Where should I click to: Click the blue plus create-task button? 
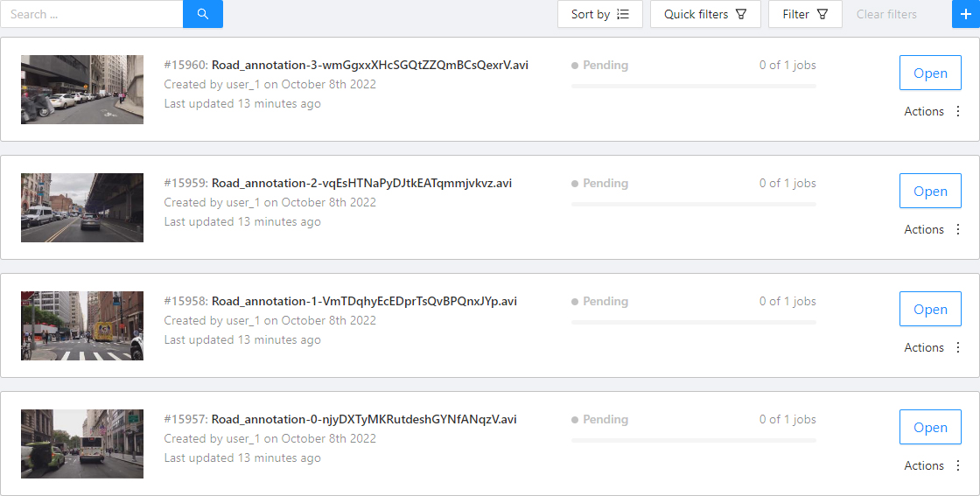click(x=965, y=14)
